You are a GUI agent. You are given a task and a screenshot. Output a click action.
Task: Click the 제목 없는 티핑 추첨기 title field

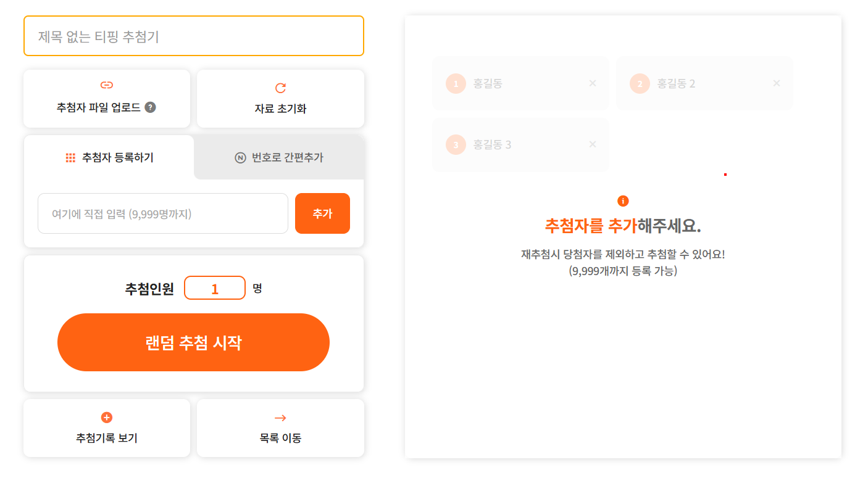pyautogui.click(x=194, y=36)
